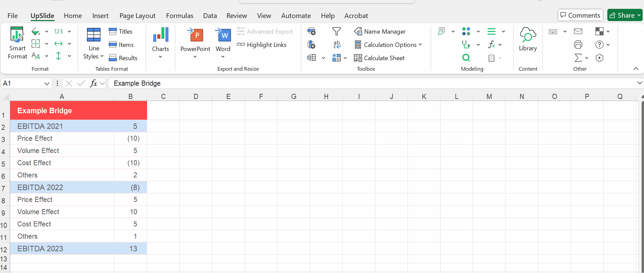644x273 pixels.
Task: Click the horizontal column width arrow icon
Action: coord(58,44)
